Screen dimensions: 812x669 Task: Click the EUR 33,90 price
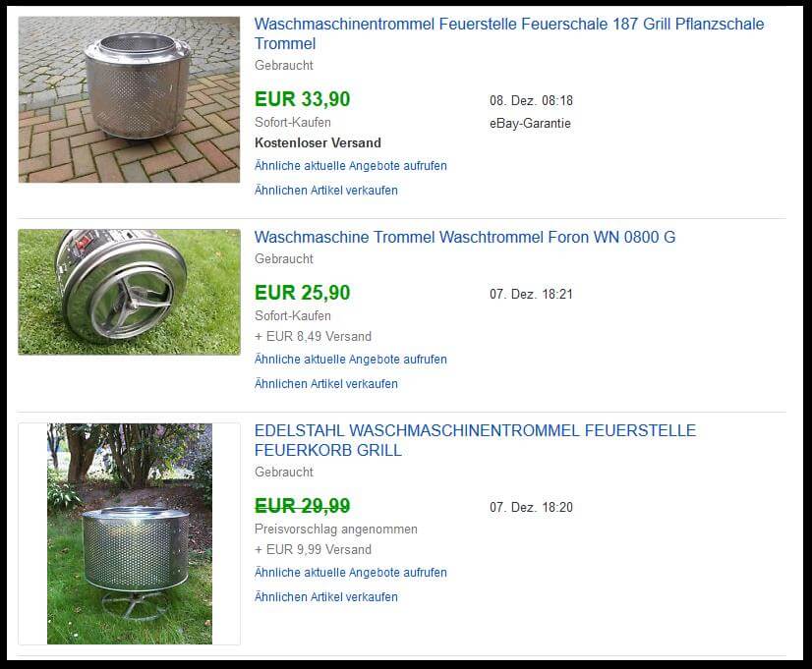pyautogui.click(x=303, y=99)
